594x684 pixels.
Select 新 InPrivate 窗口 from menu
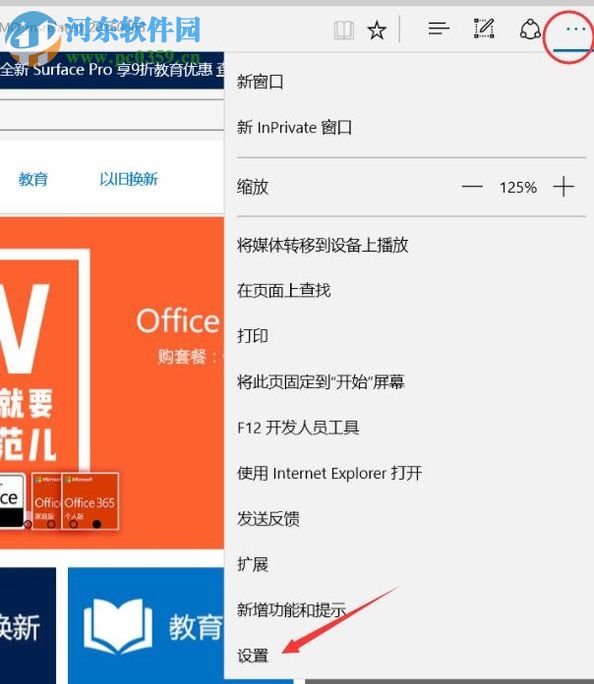pos(294,127)
